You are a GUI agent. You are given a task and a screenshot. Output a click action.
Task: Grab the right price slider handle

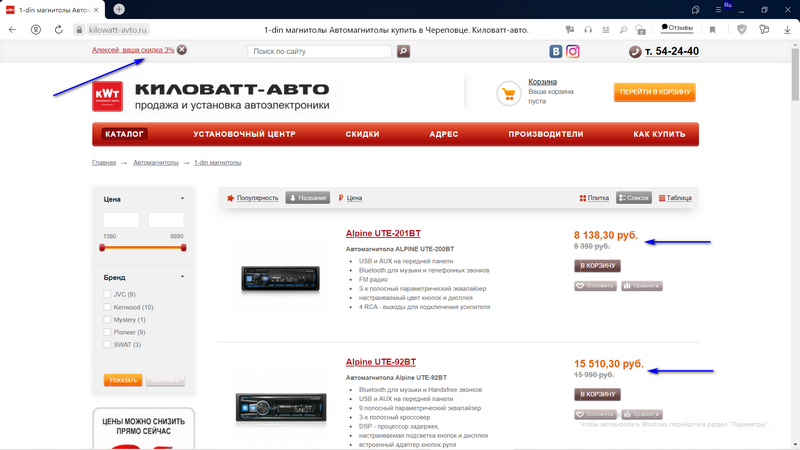[183, 247]
